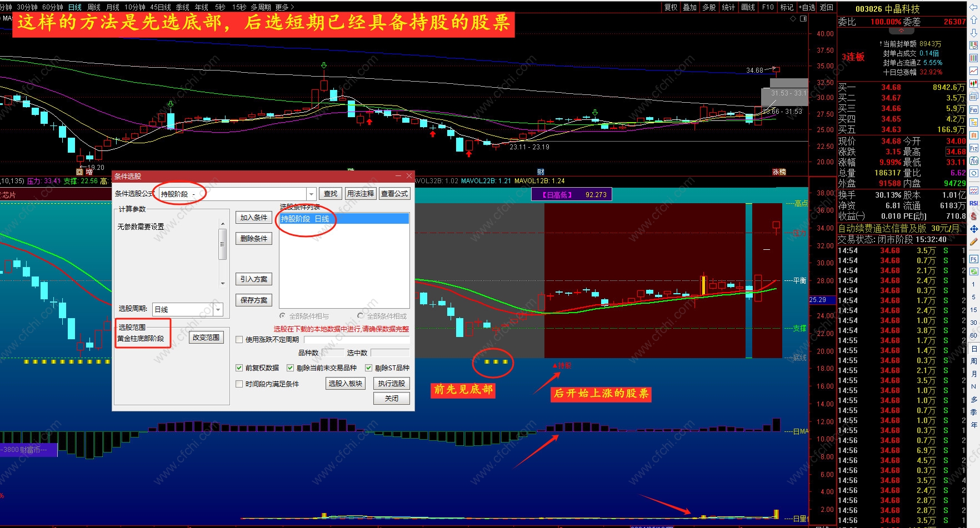Click the 计算参数 scroll down arrow
Viewport: 980px width, 528px height.
tap(223, 283)
